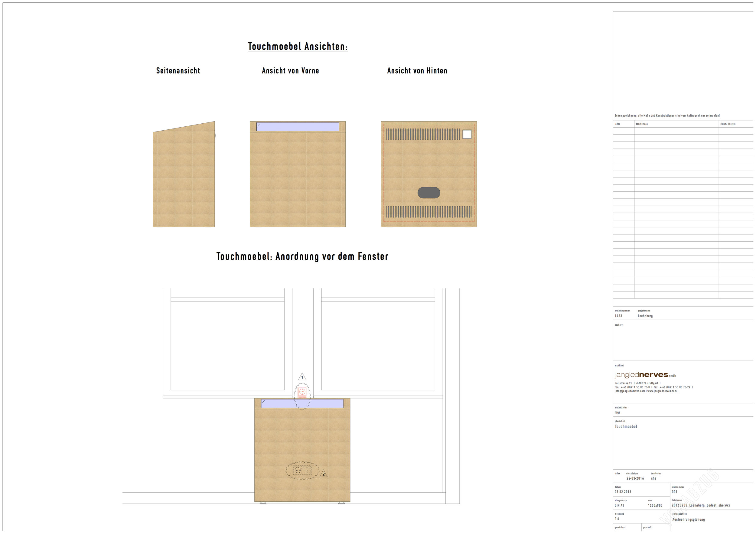Click the 'Seitenansicht' label
The width and height of the screenshot is (756, 534).
coord(178,70)
